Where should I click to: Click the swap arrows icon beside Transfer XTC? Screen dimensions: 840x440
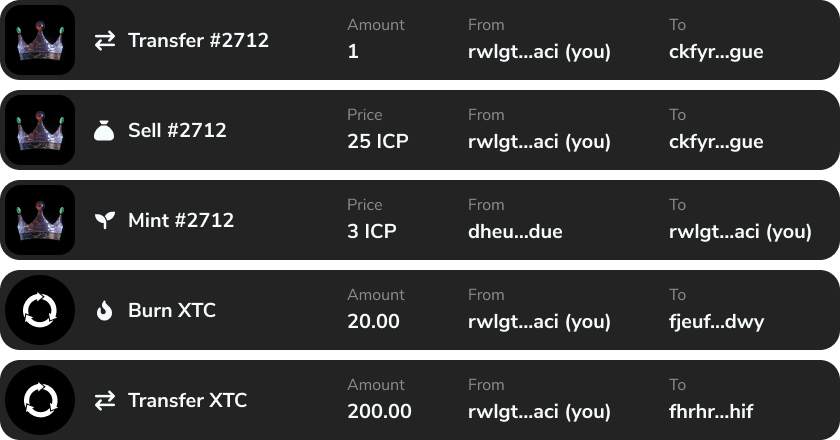105,400
